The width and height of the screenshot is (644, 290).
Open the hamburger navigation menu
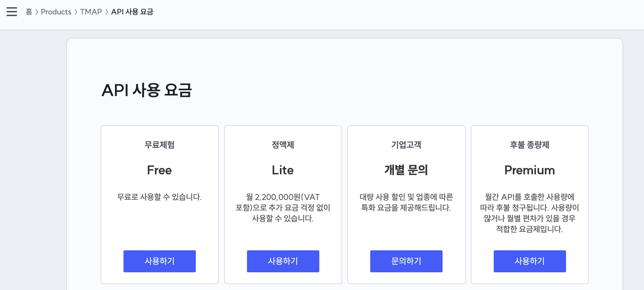pos(12,12)
